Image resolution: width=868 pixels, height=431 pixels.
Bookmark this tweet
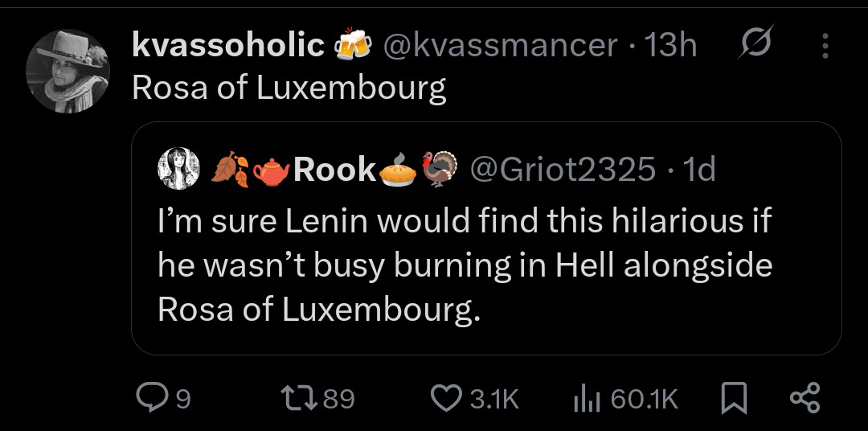pos(734,398)
